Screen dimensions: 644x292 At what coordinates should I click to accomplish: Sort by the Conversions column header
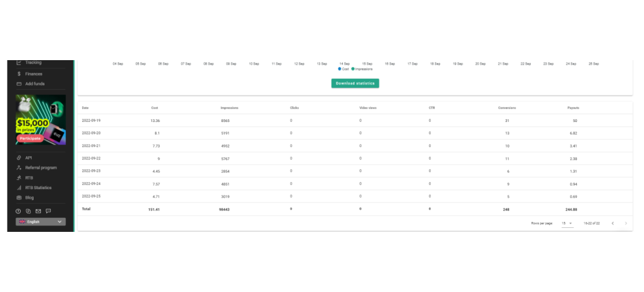coord(507,108)
